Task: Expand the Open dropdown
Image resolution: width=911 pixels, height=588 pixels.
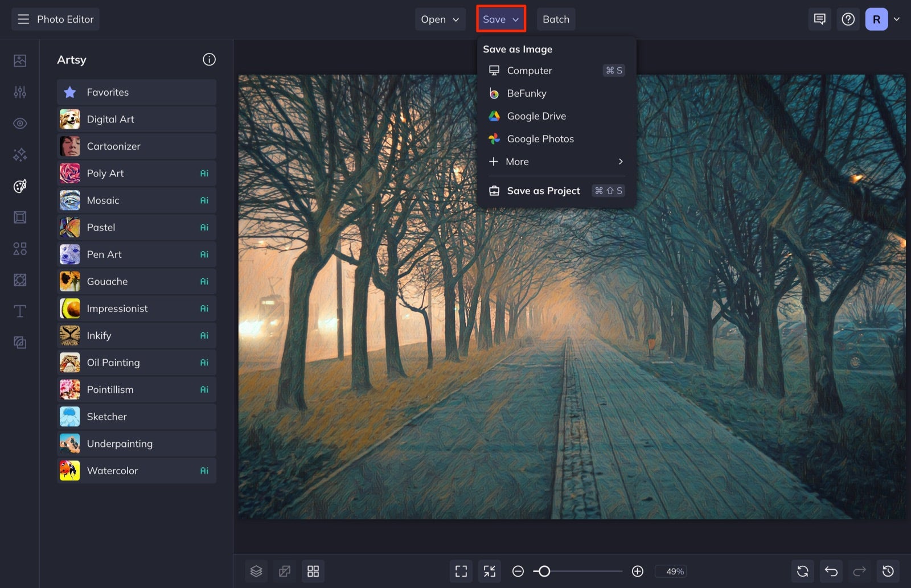Action: point(440,19)
